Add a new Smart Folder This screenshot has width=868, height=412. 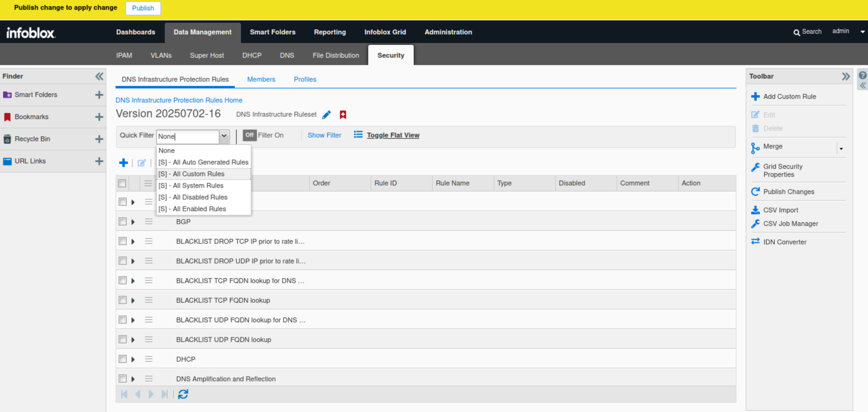click(x=99, y=95)
